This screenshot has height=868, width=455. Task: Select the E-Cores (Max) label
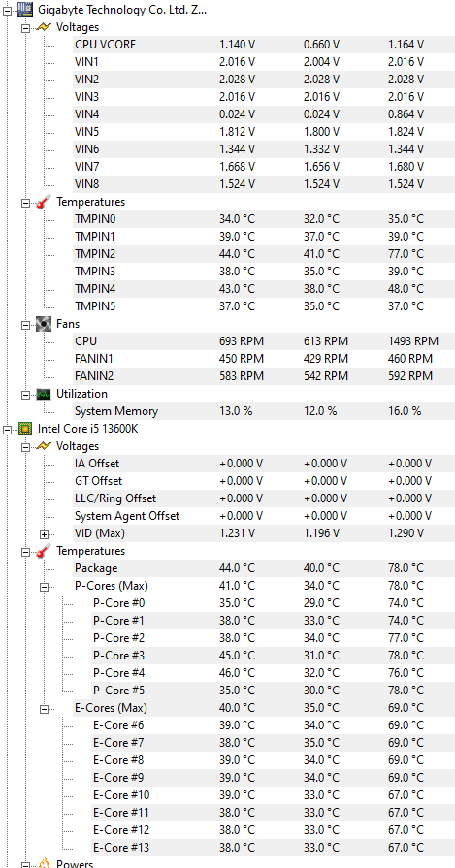pyautogui.click(x=111, y=708)
